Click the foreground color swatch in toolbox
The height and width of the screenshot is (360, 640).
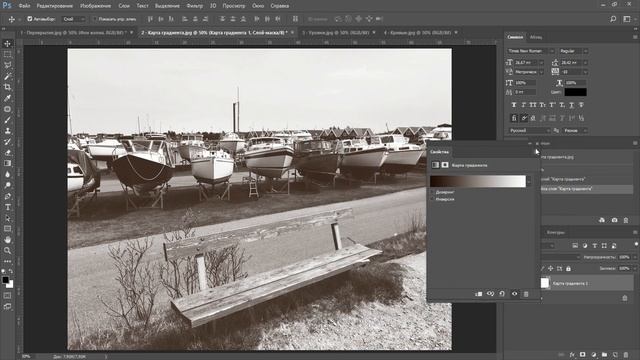(5, 280)
